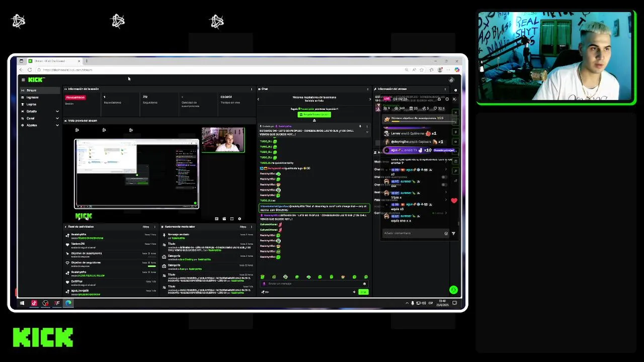Toggle the second stream info switch
The width and height of the screenshot is (644, 362).
pos(444,185)
